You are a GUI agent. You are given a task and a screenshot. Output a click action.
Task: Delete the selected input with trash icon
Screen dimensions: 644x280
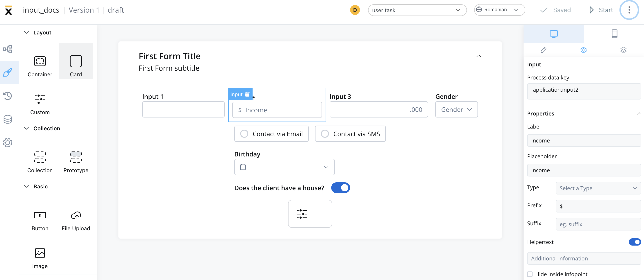click(247, 94)
